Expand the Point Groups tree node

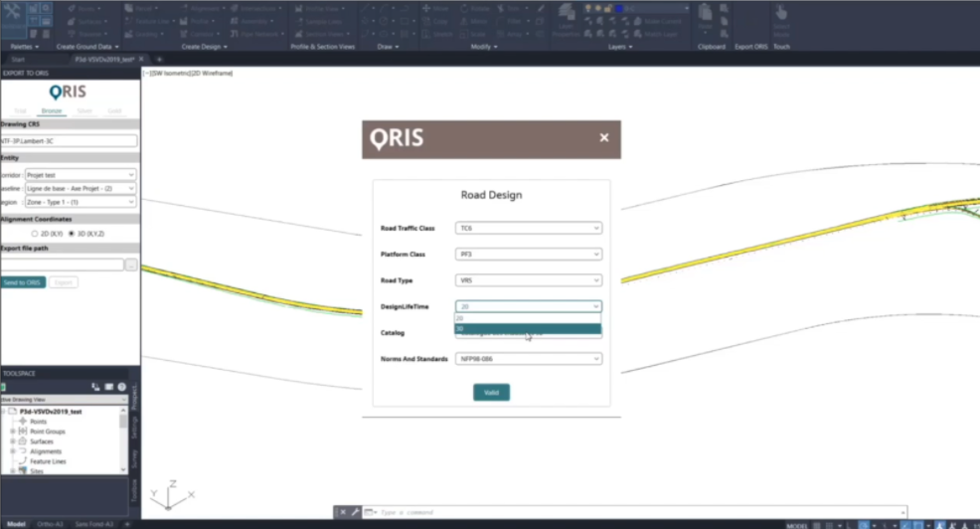click(13, 432)
